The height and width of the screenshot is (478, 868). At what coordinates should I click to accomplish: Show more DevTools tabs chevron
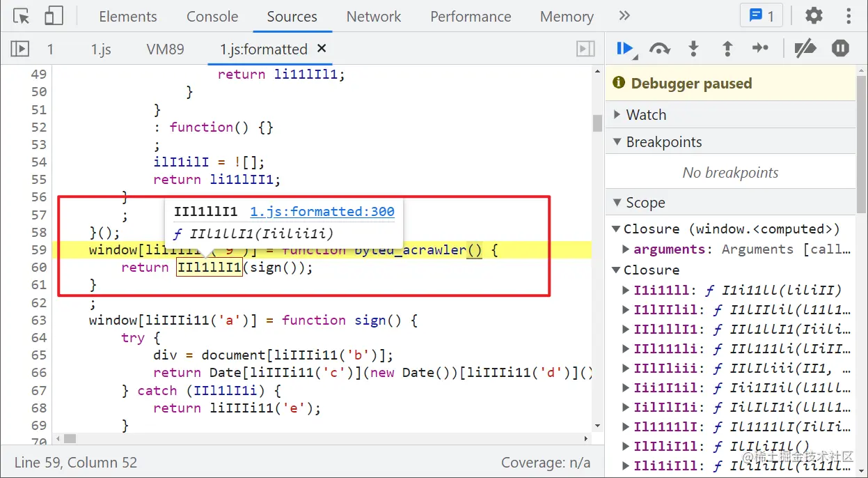pos(624,16)
